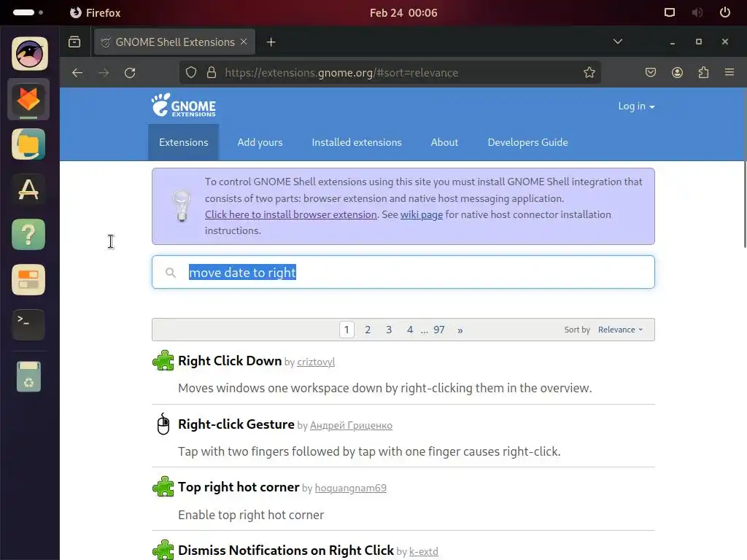Click the site security padlock icon
The height and width of the screenshot is (560, 747).
[x=212, y=72]
